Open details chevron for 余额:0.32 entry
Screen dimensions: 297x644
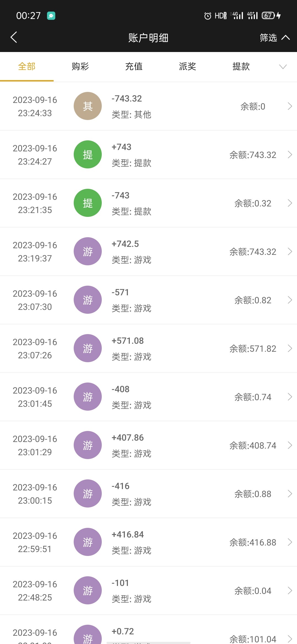pos(290,203)
